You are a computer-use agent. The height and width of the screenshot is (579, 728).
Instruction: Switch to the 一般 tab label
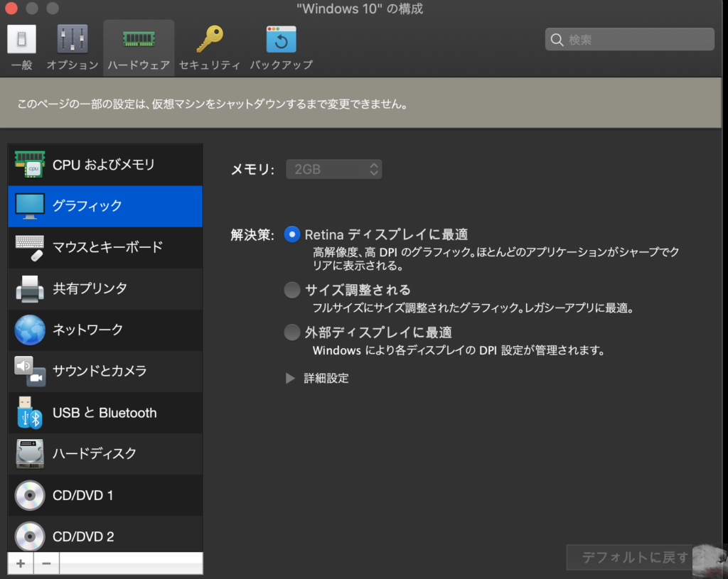(21, 65)
